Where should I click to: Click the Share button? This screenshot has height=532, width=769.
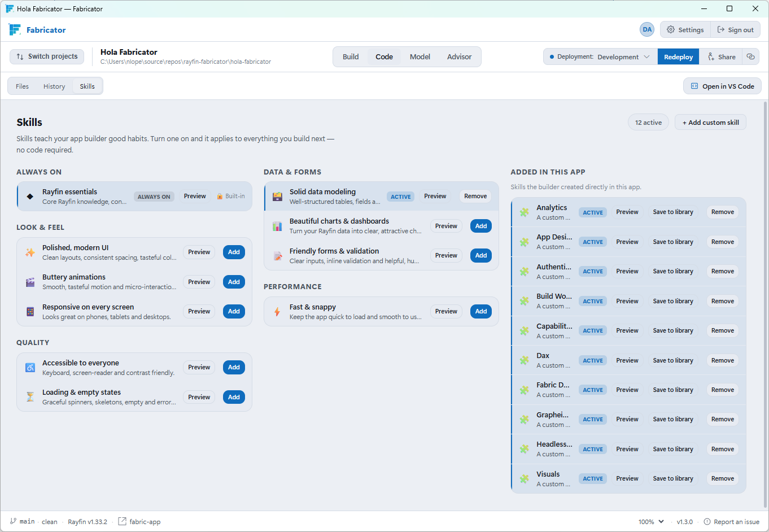(721, 56)
